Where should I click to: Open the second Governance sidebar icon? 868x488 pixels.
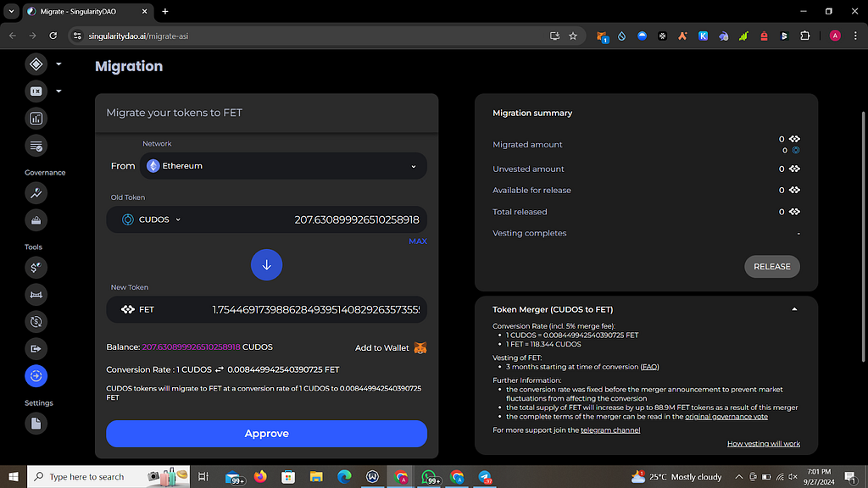point(36,220)
